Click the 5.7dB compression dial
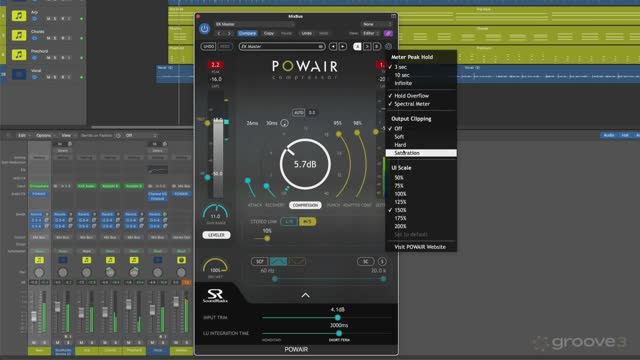640x360 pixels. [305, 164]
